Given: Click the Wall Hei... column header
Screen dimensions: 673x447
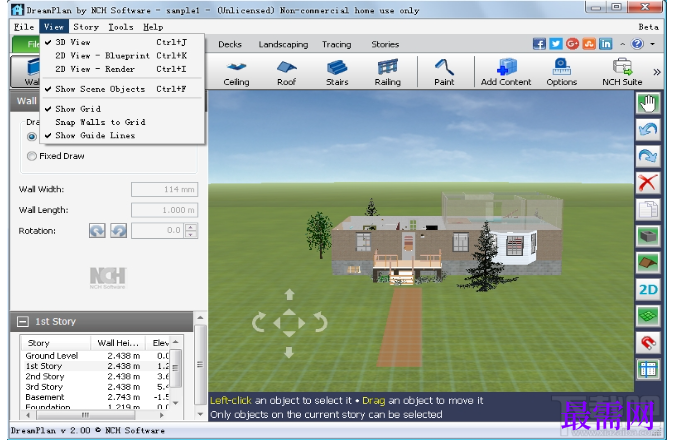Looking at the screenshot, I should pos(118,343).
